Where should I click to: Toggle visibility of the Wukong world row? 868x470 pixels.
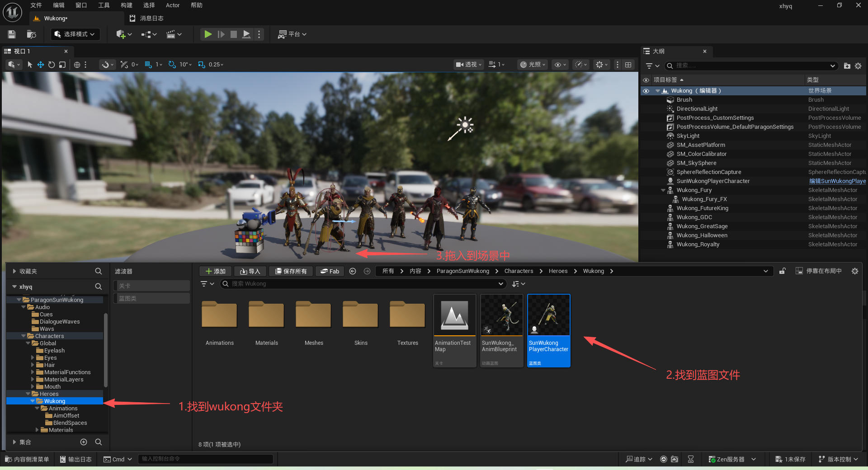coord(646,91)
